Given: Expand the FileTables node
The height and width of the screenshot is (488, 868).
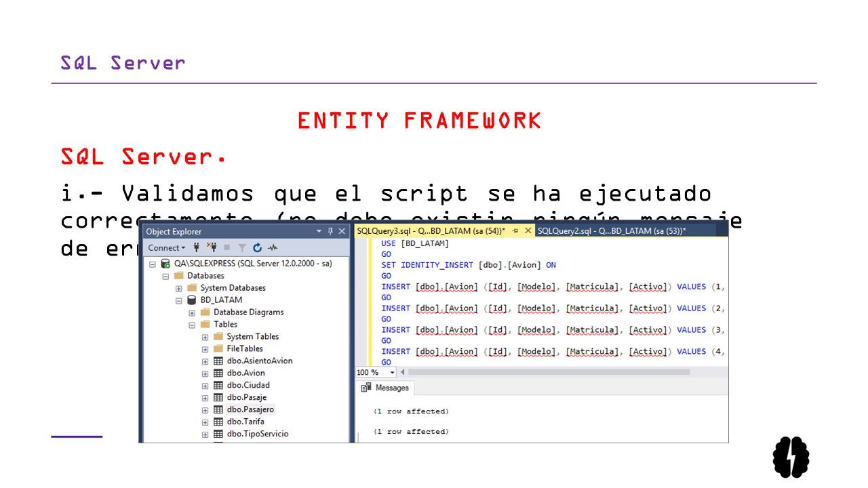Looking at the screenshot, I should click(x=205, y=349).
